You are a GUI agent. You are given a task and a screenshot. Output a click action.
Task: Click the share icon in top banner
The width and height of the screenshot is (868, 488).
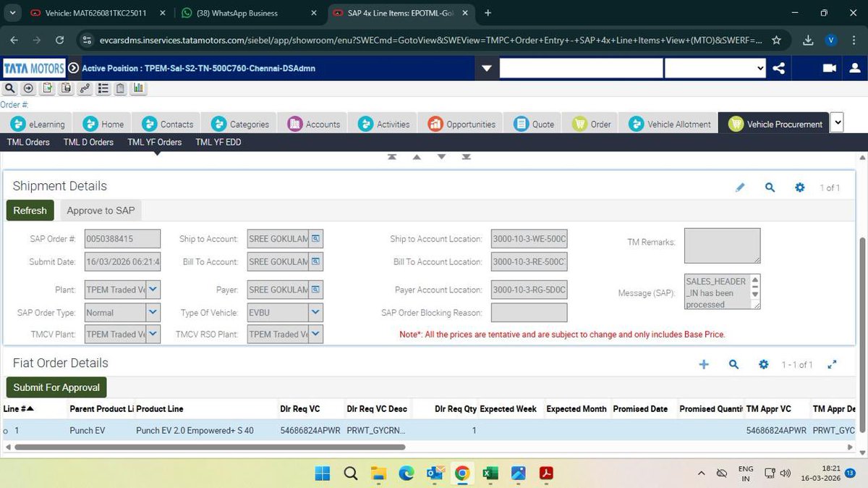(x=778, y=68)
